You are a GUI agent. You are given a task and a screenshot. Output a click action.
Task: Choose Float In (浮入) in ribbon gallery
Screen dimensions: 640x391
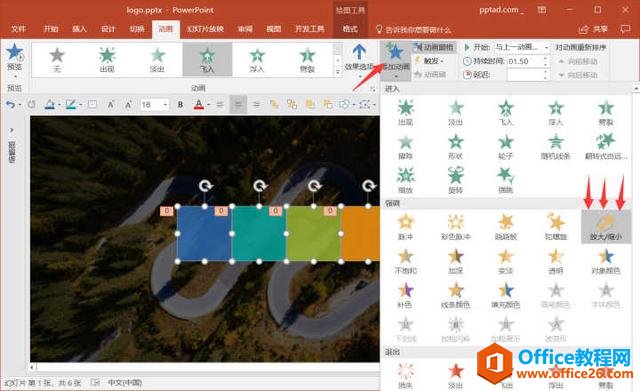point(257,60)
